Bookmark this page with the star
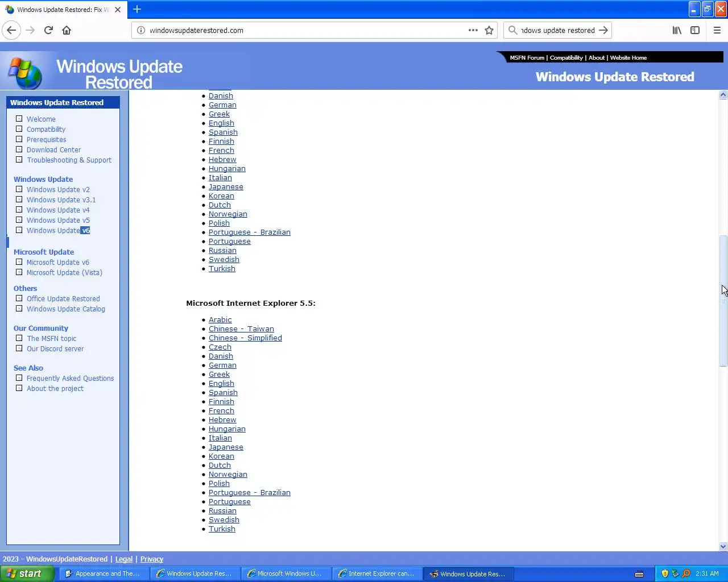Screen dimensions: 728x582 (x=489, y=30)
